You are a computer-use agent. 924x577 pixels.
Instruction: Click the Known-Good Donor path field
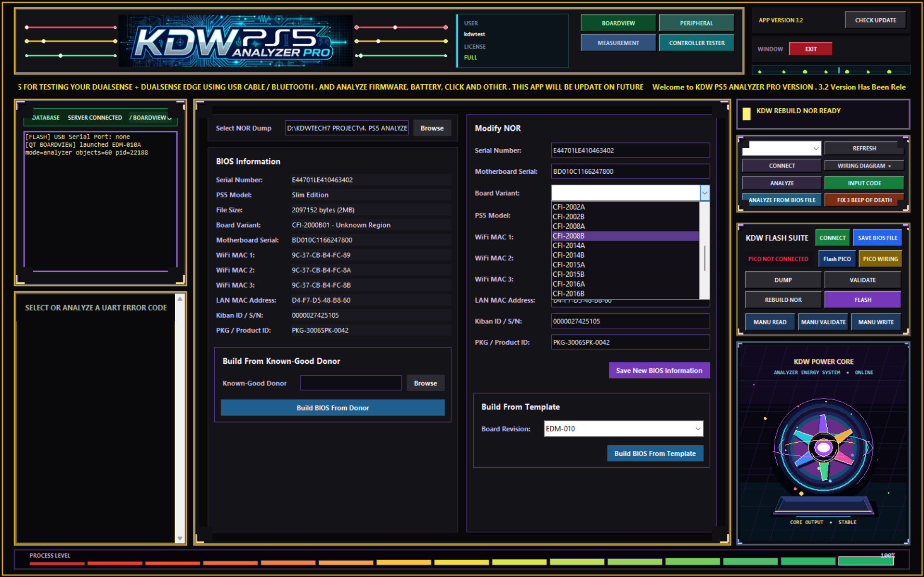pyautogui.click(x=351, y=383)
